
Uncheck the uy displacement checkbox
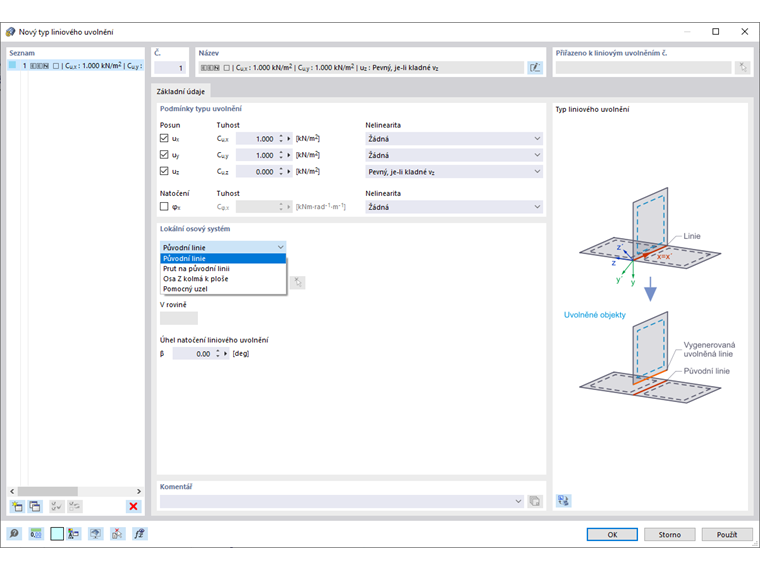[x=164, y=155]
